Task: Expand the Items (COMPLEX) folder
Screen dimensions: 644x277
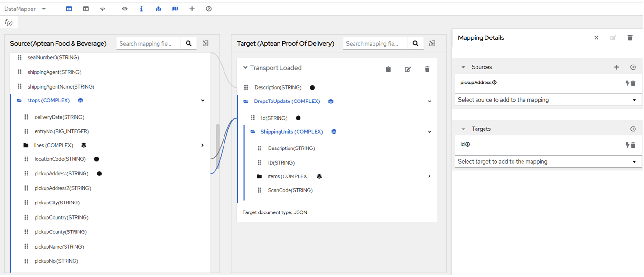Action: point(429,176)
